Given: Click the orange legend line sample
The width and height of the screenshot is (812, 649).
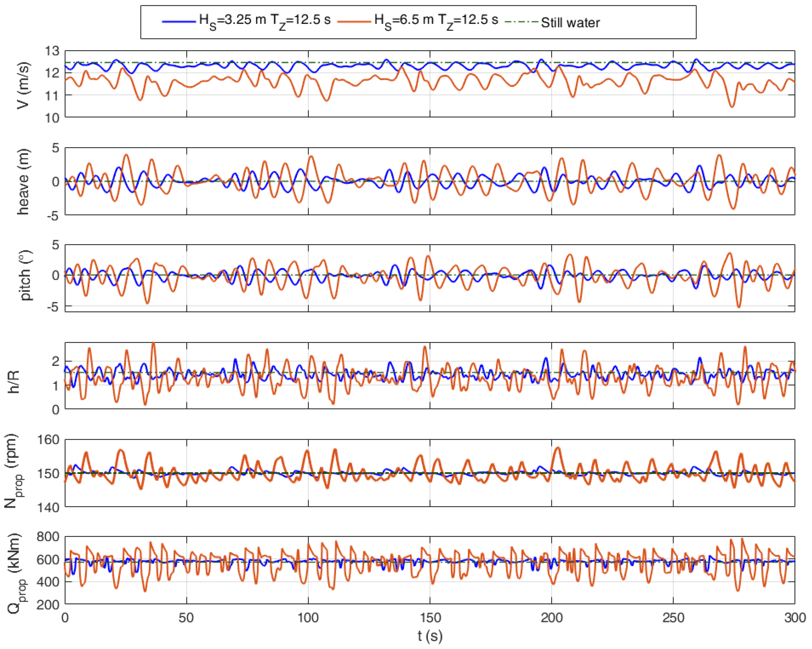Looking at the screenshot, I should [354, 22].
